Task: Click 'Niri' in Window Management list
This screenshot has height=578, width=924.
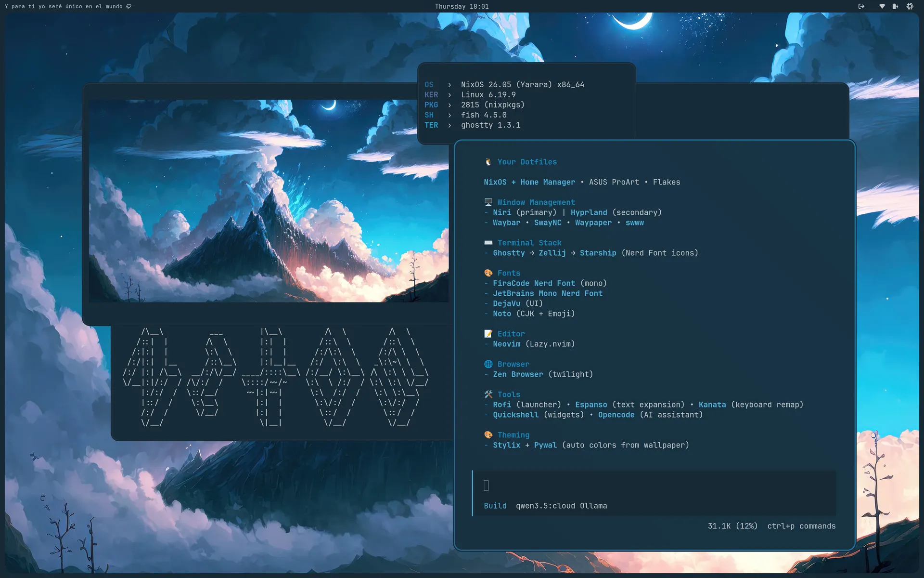Action: point(502,212)
